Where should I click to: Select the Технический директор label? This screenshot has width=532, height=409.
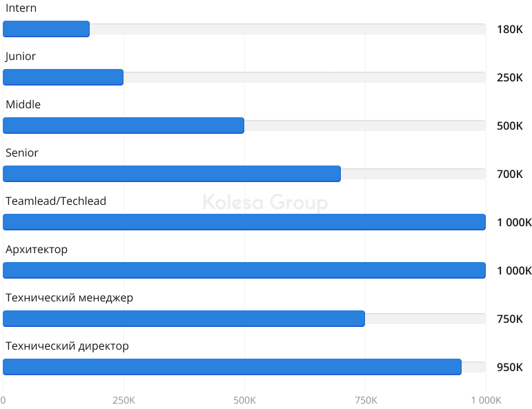click(67, 346)
